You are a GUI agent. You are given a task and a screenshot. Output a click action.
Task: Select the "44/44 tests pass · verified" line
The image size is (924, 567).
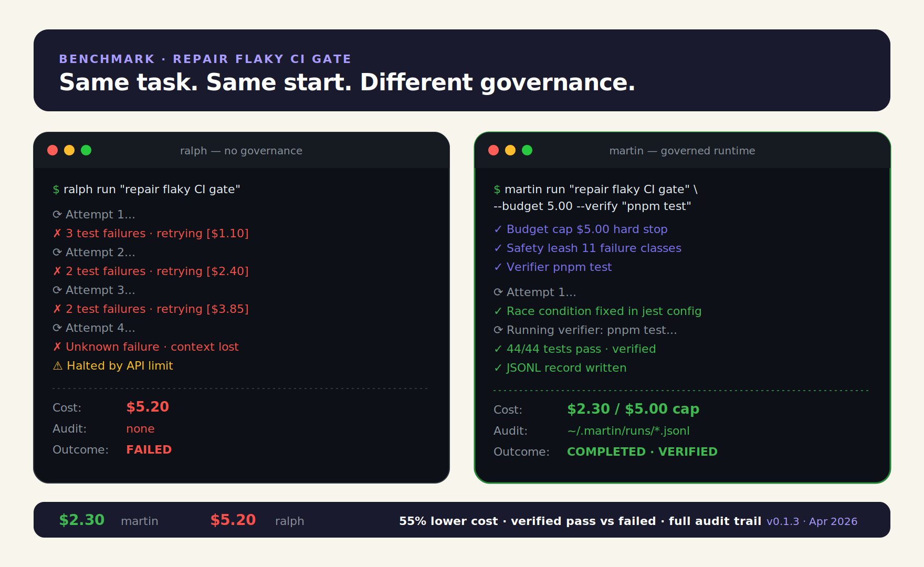pos(575,349)
